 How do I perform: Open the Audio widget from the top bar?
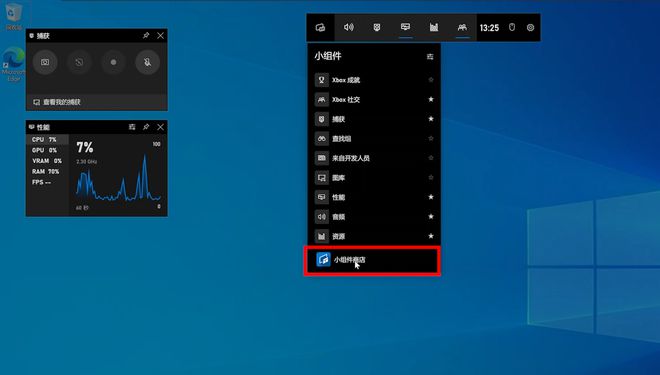click(349, 27)
